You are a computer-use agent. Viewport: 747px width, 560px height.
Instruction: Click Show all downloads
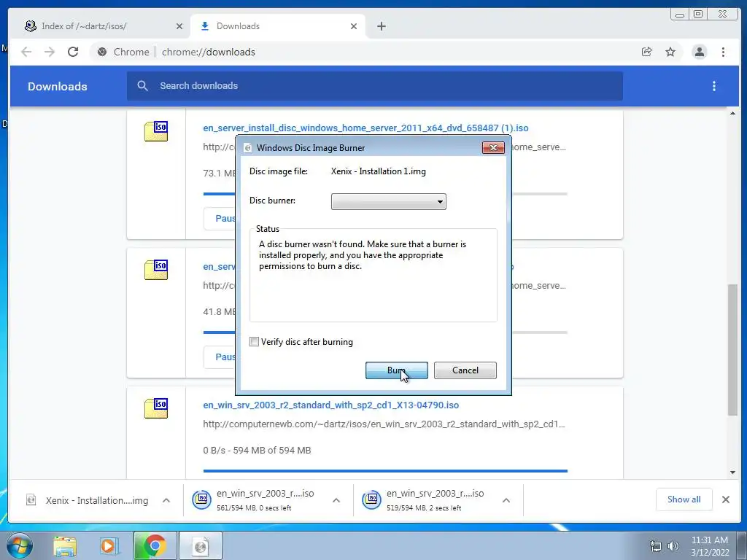pyautogui.click(x=684, y=499)
